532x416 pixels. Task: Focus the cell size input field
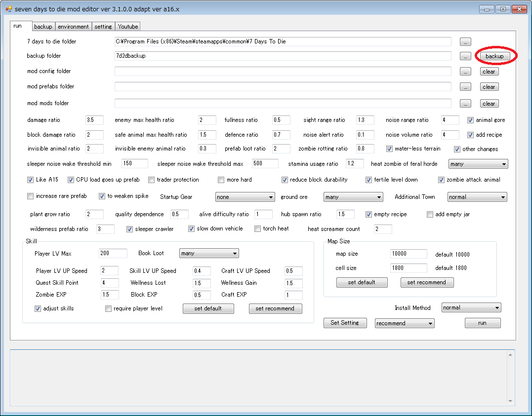[x=409, y=268]
